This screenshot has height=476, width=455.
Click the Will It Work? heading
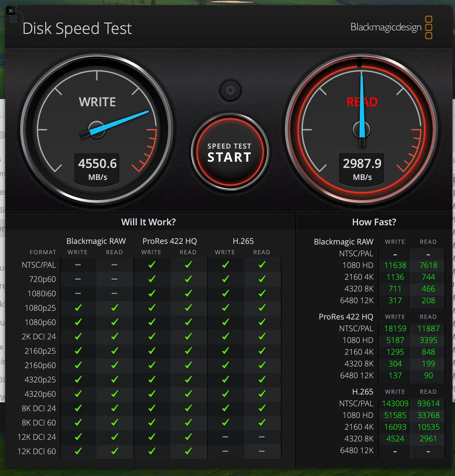coord(148,222)
